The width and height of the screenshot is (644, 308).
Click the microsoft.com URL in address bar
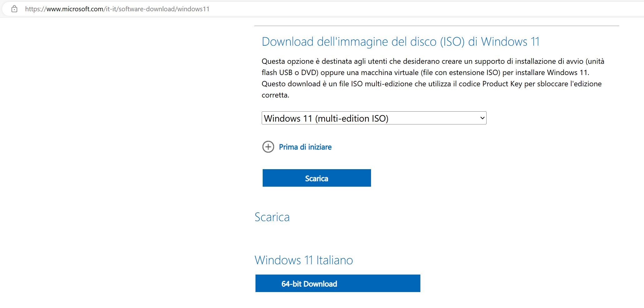pyautogui.click(x=117, y=9)
